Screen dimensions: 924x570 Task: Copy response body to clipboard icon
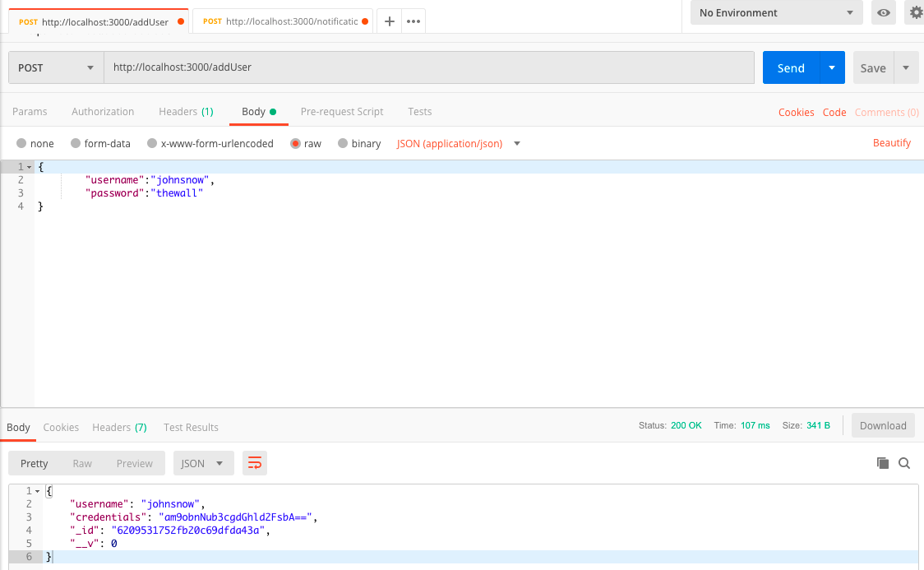click(882, 463)
